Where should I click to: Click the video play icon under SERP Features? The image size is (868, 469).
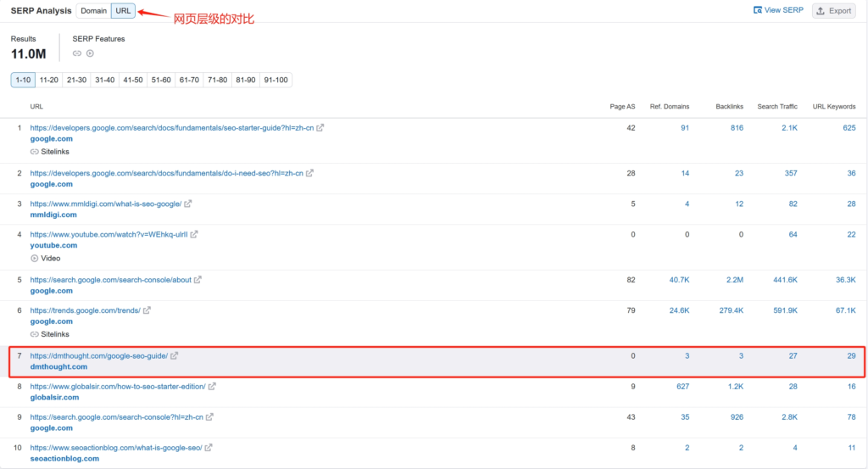(x=90, y=53)
